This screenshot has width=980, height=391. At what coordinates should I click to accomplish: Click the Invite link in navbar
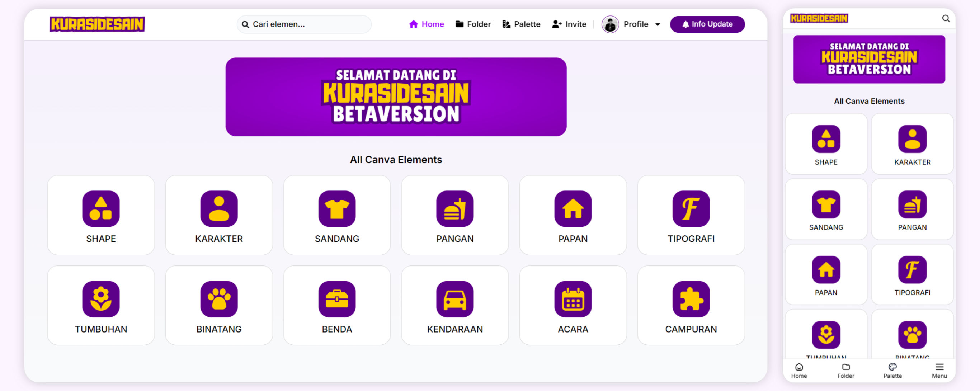pos(569,24)
